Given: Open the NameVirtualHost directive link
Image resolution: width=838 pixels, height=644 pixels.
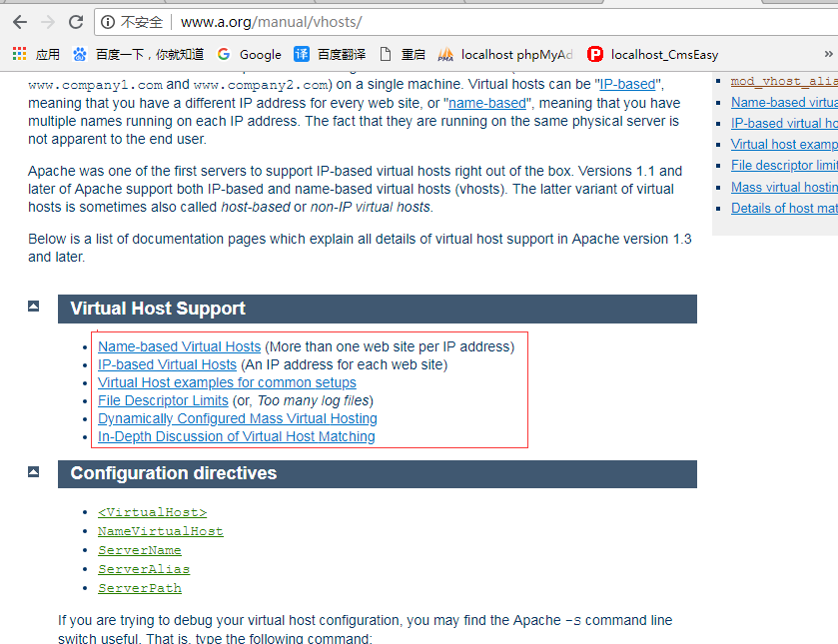Looking at the screenshot, I should point(161,531).
